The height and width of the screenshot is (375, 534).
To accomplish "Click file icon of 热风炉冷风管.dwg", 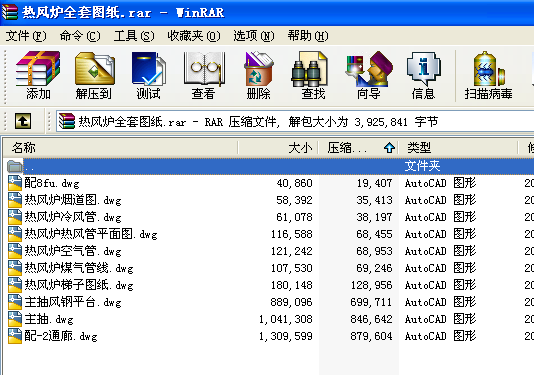I will (15, 217).
